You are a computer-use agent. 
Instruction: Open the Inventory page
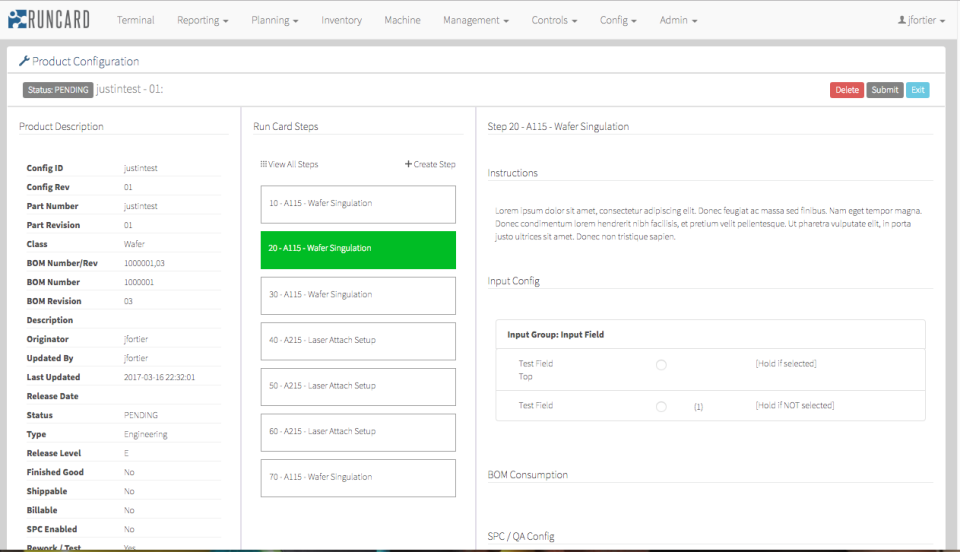click(341, 20)
